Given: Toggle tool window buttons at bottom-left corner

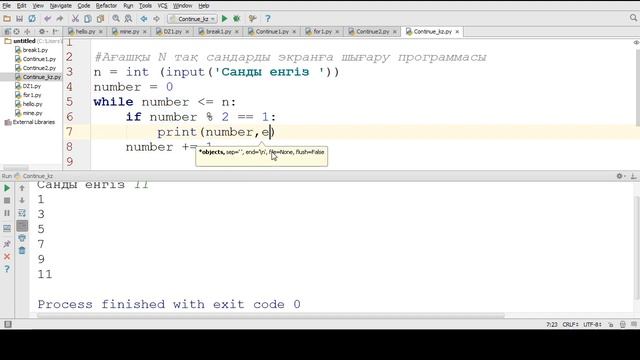Looking at the screenshot, I should point(8,324).
